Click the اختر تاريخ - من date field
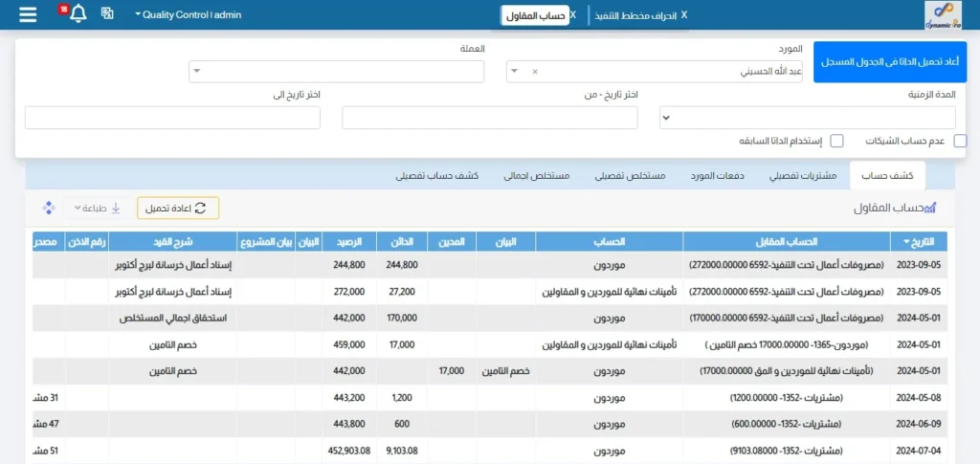The height and width of the screenshot is (464, 980). pos(489,118)
